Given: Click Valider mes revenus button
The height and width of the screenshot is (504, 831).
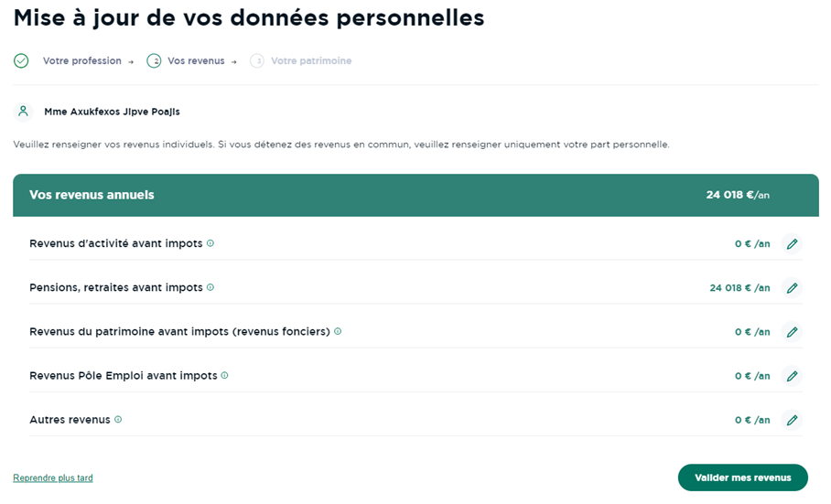Looking at the screenshot, I should [742, 477].
